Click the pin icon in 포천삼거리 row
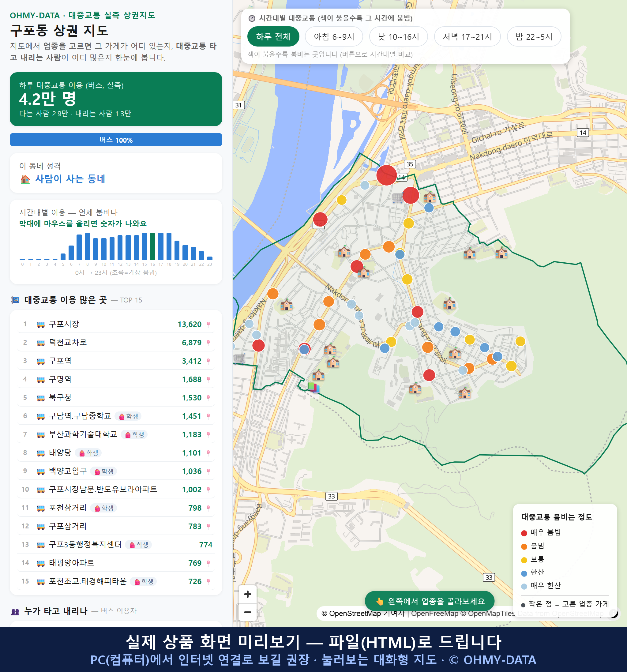 click(208, 508)
